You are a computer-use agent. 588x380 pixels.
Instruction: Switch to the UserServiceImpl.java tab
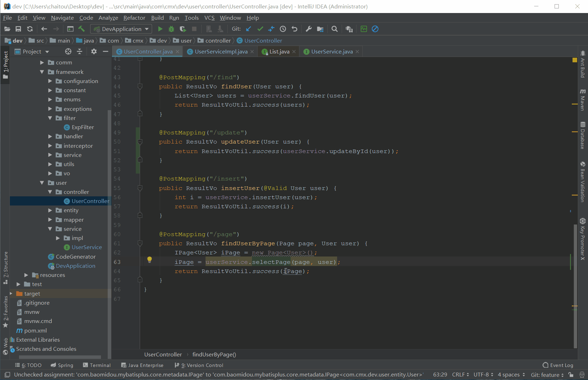(x=221, y=52)
